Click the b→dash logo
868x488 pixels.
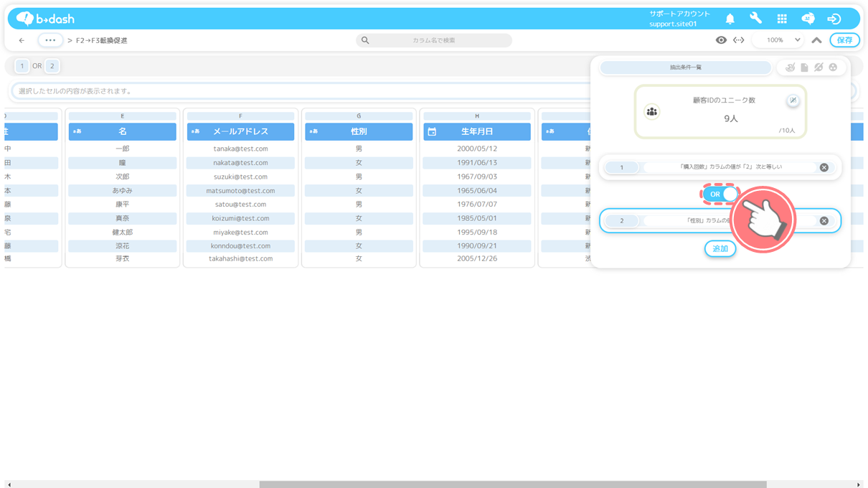(x=45, y=19)
